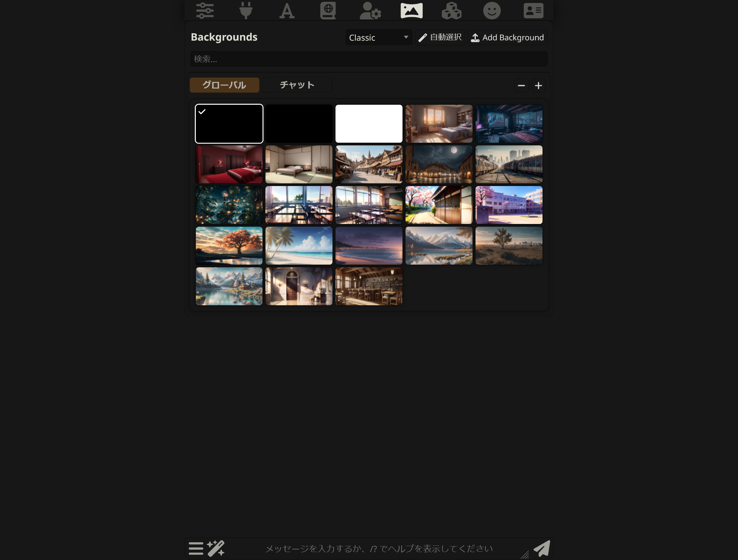This screenshot has height=560, width=738.
Task: Select the solid white background swatch
Action: coord(369,124)
